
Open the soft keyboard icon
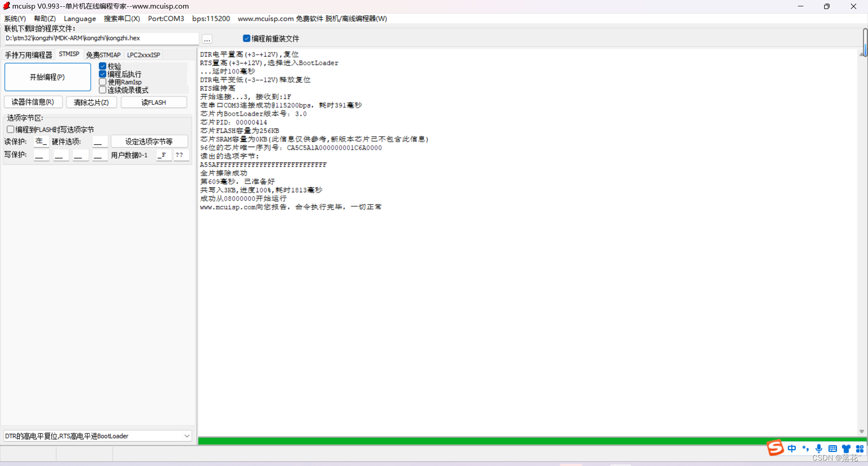(833, 448)
